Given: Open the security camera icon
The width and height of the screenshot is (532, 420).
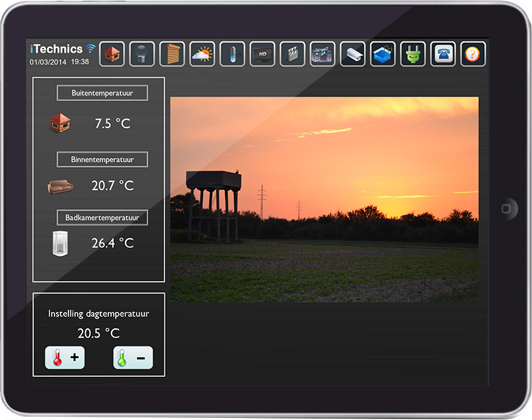Looking at the screenshot, I should coord(352,54).
